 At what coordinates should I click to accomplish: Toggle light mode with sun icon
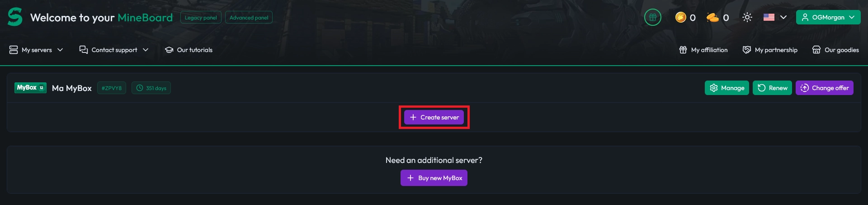(747, 17)
